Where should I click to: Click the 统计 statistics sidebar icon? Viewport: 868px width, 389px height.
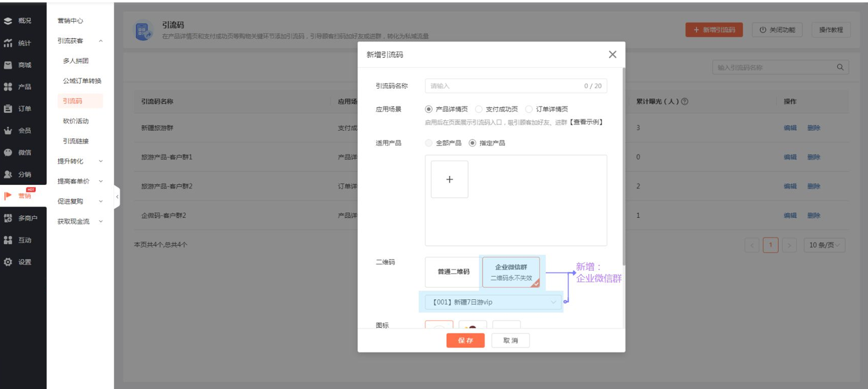[8, 43]
